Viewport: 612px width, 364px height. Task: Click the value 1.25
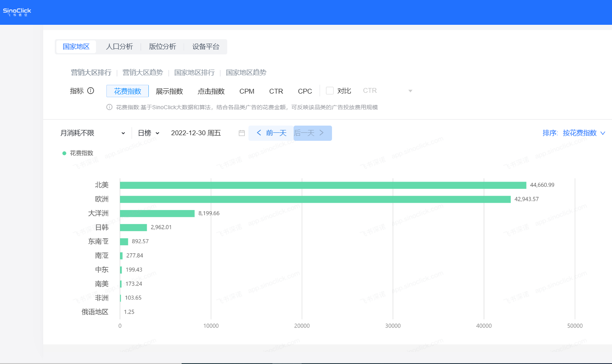tap(129, 312)
